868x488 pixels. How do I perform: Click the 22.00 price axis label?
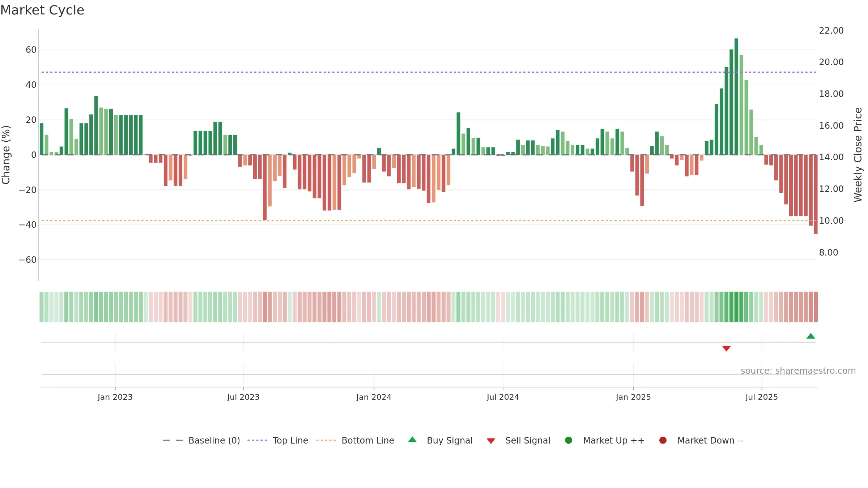coord(831,31)
